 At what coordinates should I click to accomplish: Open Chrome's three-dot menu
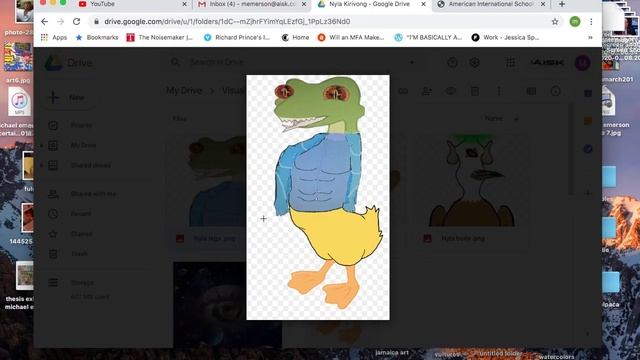tap(591, 22)
